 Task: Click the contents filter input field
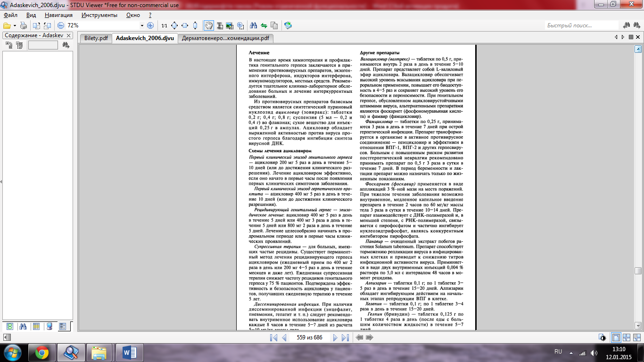click(43, 45)
